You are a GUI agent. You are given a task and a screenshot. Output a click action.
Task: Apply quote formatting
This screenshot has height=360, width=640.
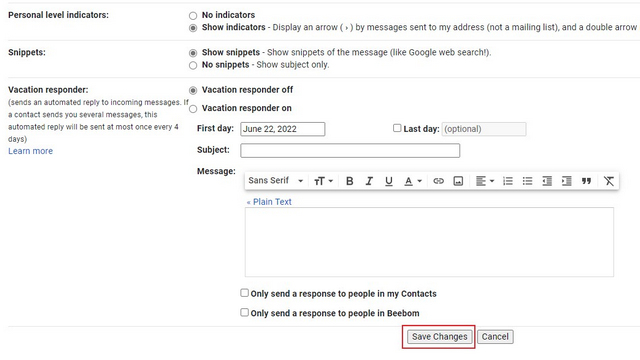click(x=587, y=181)
